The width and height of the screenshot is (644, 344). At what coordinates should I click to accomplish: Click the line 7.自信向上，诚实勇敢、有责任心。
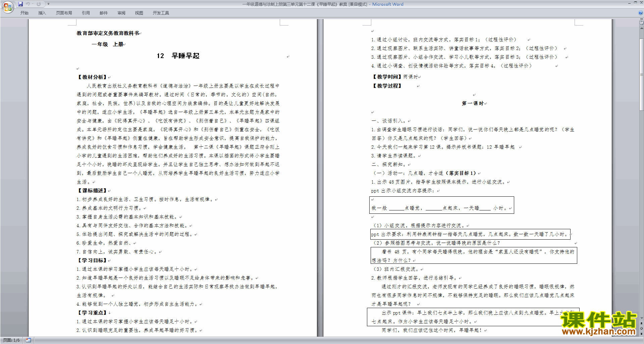[x=117, y=252]
